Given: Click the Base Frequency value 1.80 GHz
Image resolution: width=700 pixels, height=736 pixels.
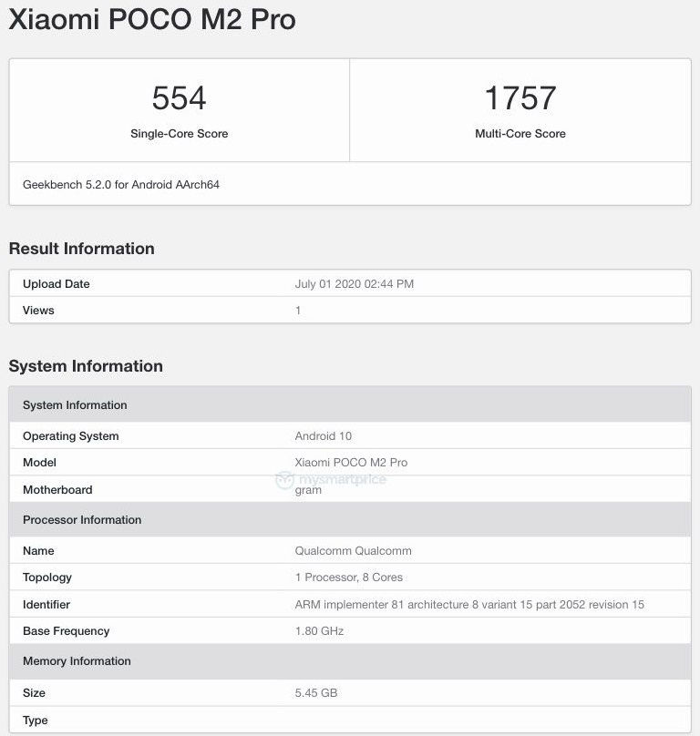Looking at the screenshot, I should click(x=319, y=631).
